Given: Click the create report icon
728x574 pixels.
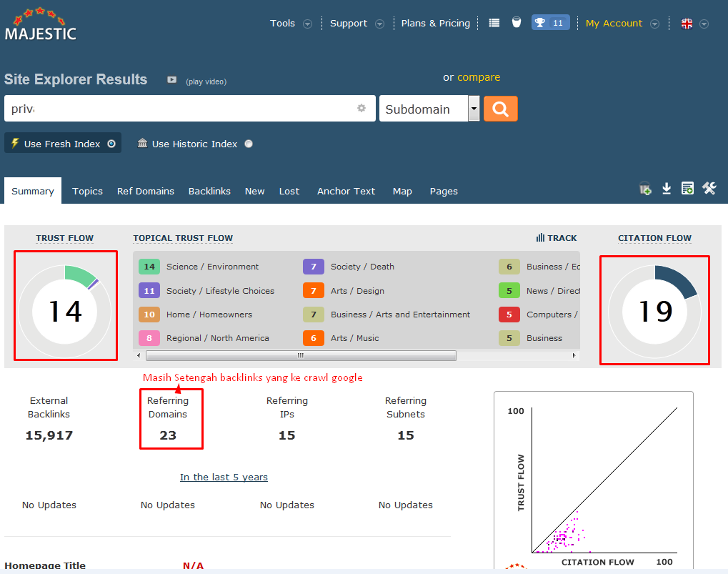Looking at the screenshot, I should [x=687, y=188].
